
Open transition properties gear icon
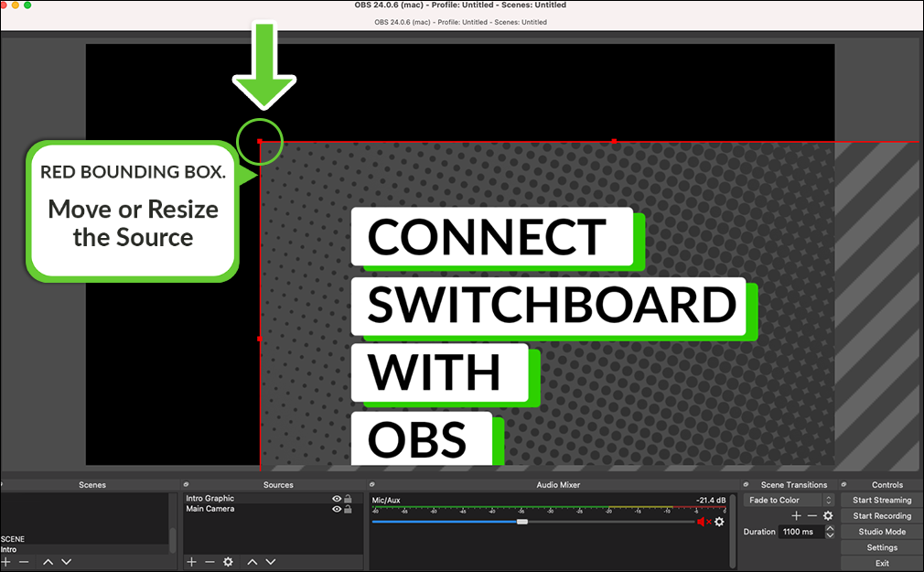point(828,516)
